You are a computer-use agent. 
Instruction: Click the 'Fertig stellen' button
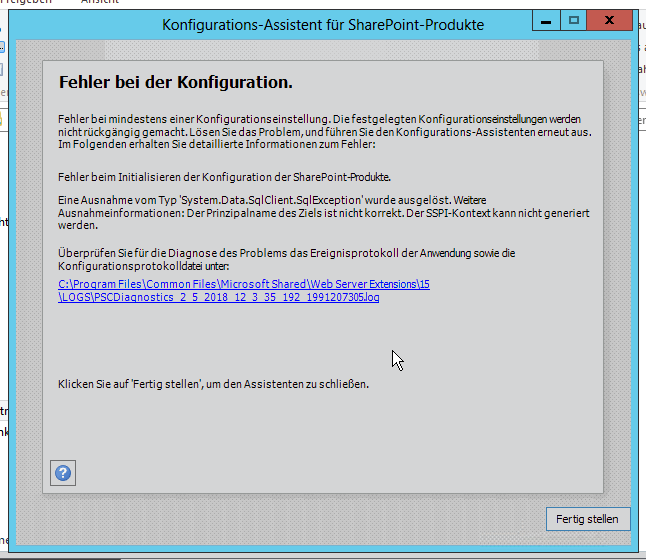588,519
